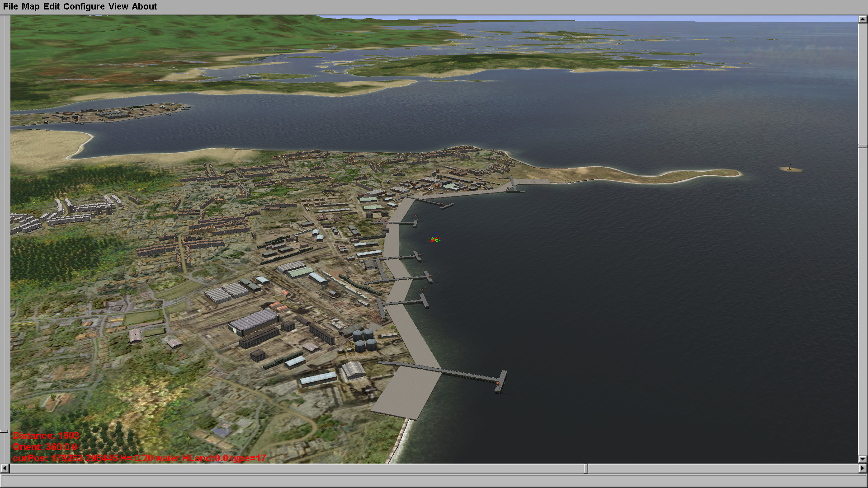The width and height of the screenshot is (868, 488).
Task: Open the View menu
Action: click(x=118, y=6)
